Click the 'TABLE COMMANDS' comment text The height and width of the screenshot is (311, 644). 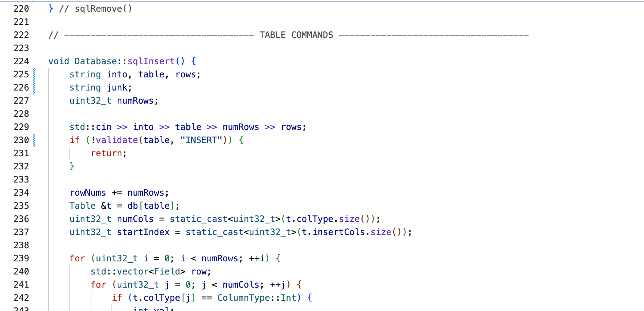coord(296,35)
